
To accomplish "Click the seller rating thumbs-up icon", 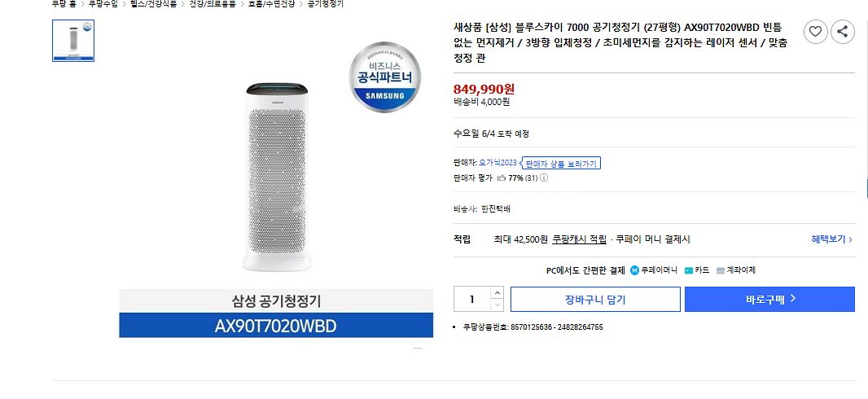I will 502,178.
